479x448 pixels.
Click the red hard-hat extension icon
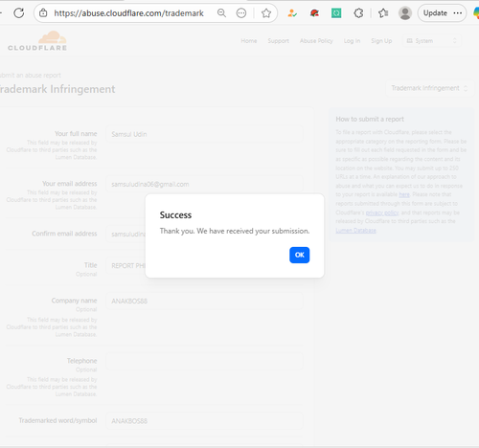(x=314, y=13)
